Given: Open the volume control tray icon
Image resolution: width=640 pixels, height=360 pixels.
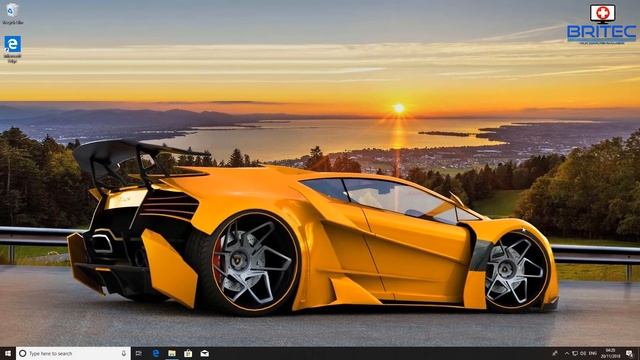Looking at the screenshot, I should click(583, 353).
